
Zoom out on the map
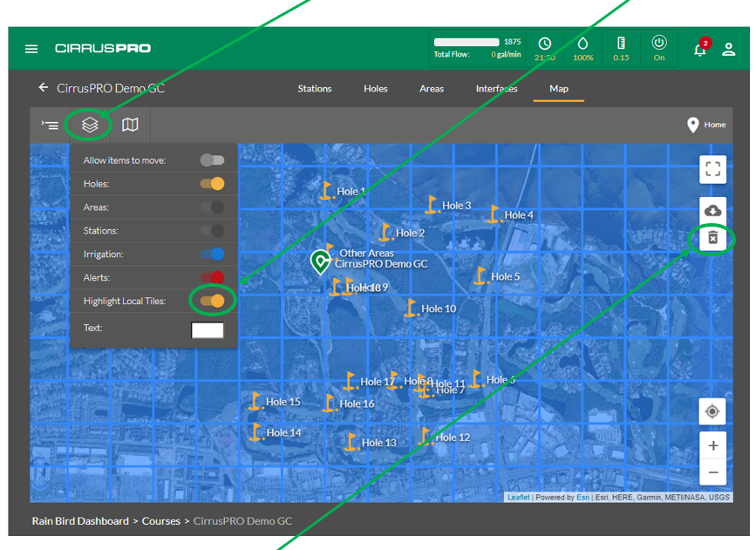(712, 472)
